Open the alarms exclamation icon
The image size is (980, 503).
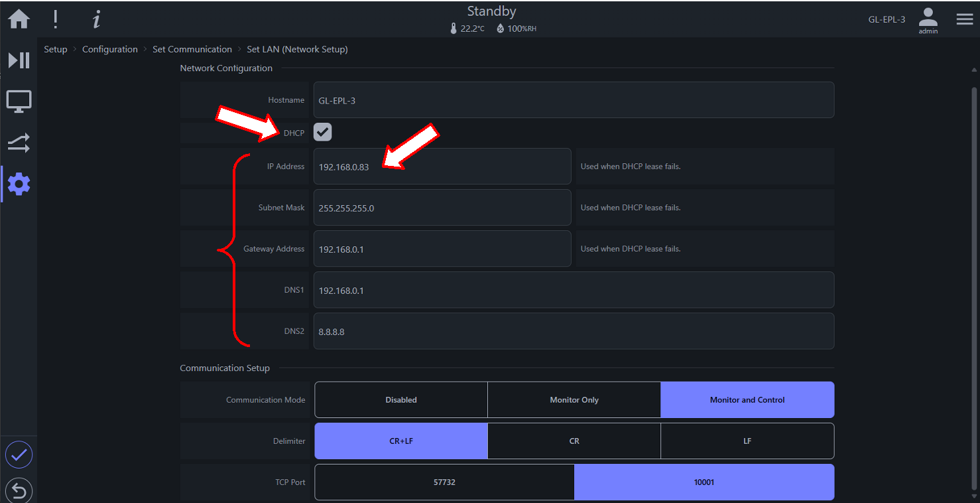[x=56, y=19]
